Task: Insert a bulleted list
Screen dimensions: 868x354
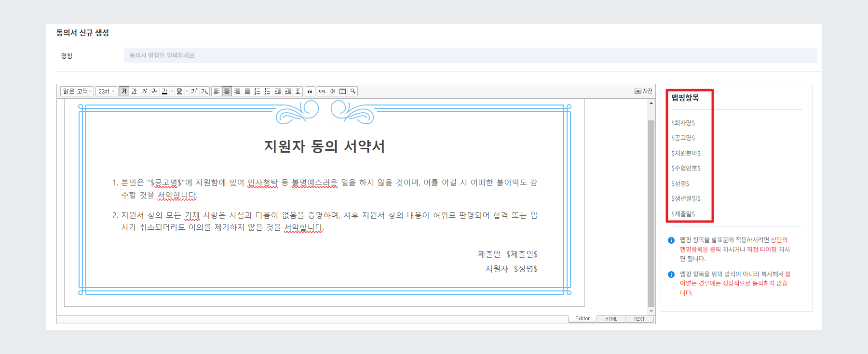Action: click(268, 91)
